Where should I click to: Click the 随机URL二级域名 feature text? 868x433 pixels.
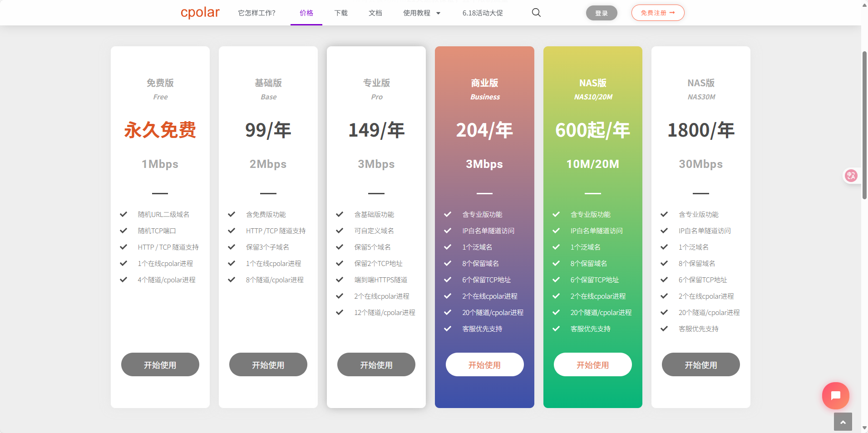pyautogui.click(x=163, y=214)
